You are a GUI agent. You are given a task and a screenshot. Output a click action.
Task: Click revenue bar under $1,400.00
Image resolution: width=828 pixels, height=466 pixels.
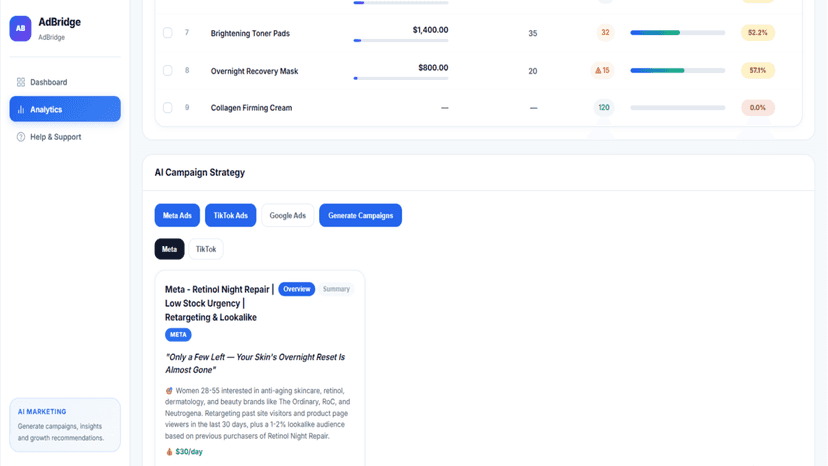(x=401, y=40)
